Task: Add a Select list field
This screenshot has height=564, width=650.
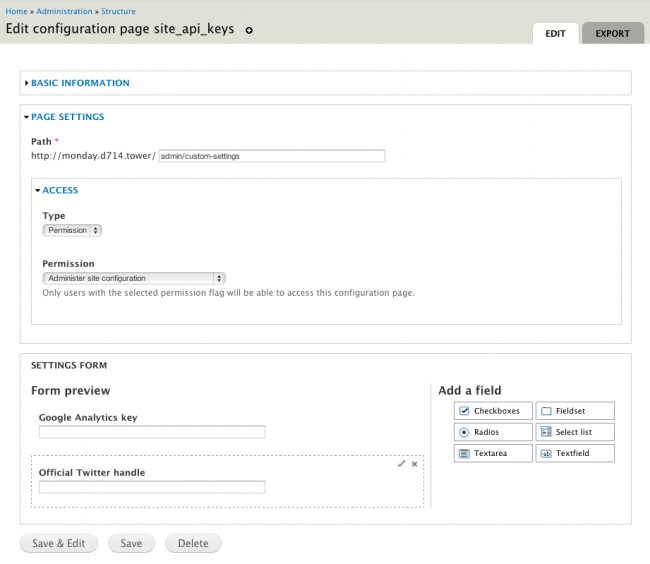Action: tap(575, 432)
